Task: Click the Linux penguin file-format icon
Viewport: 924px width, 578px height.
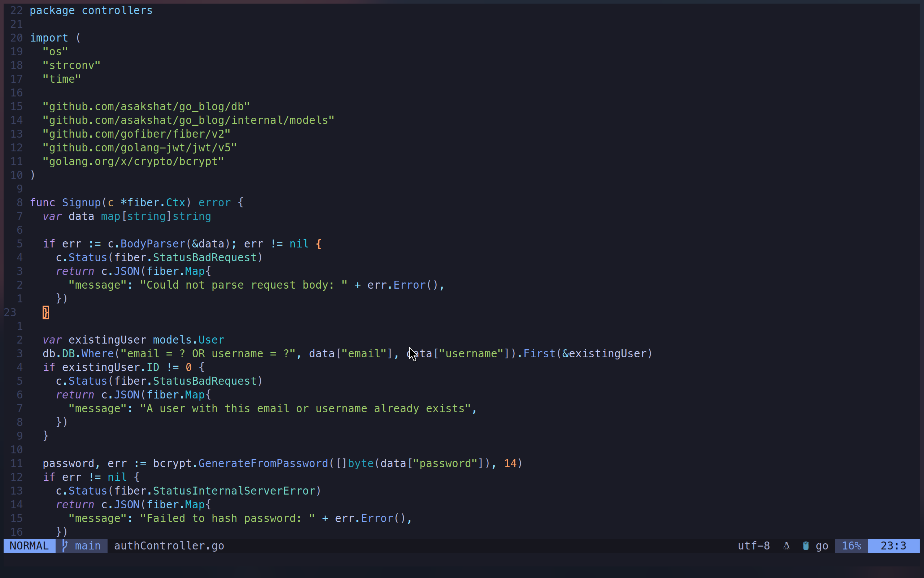Action: 786,546
